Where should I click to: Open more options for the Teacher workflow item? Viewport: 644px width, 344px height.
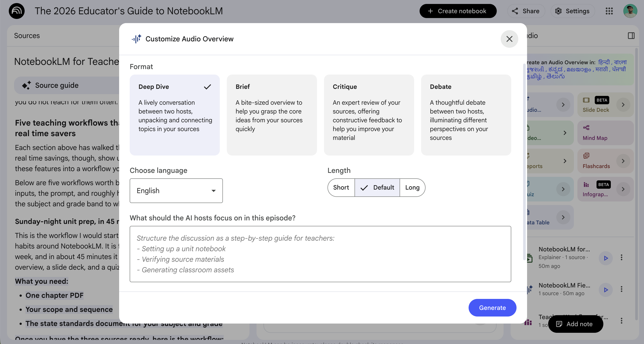[621, 321]
